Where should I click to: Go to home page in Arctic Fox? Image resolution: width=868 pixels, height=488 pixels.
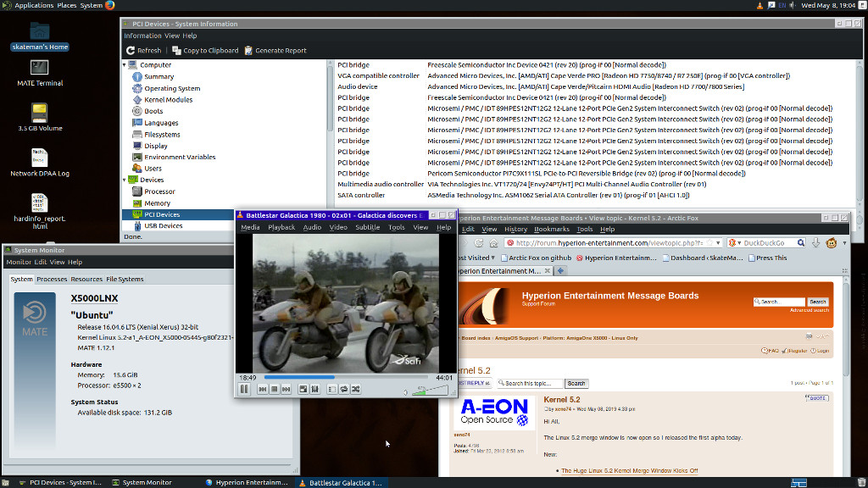(x=493, y=243)
